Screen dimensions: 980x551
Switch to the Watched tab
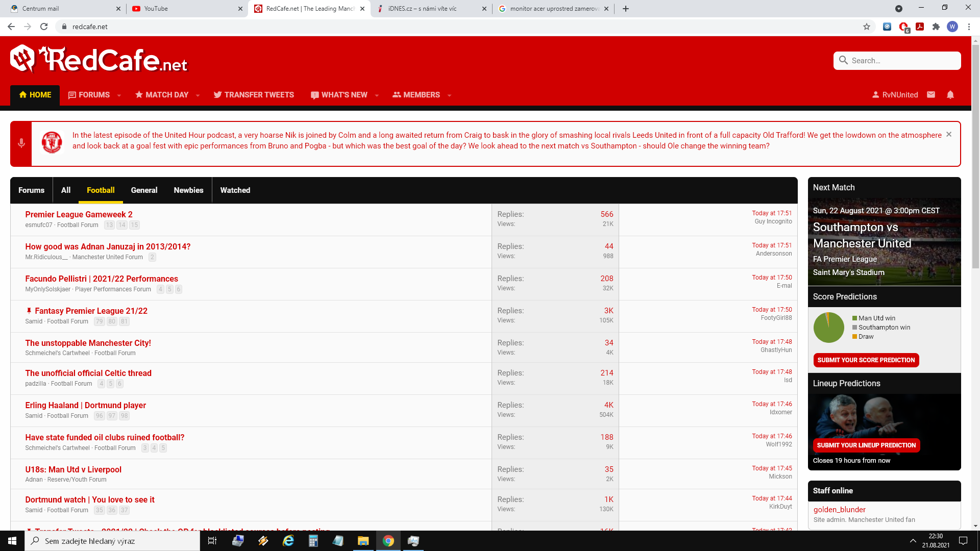point(235,190)
